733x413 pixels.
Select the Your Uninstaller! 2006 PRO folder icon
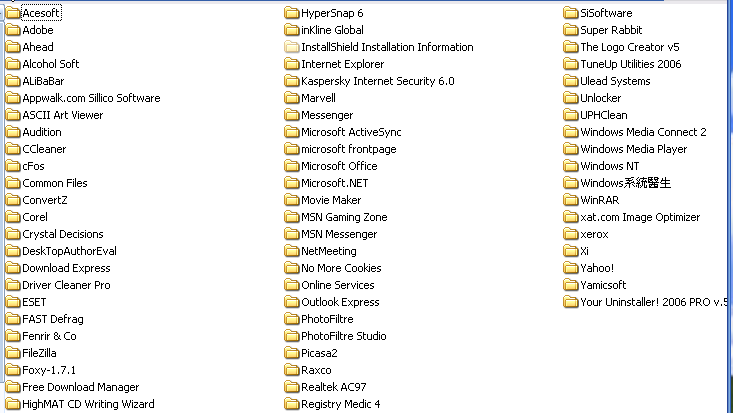571,302
